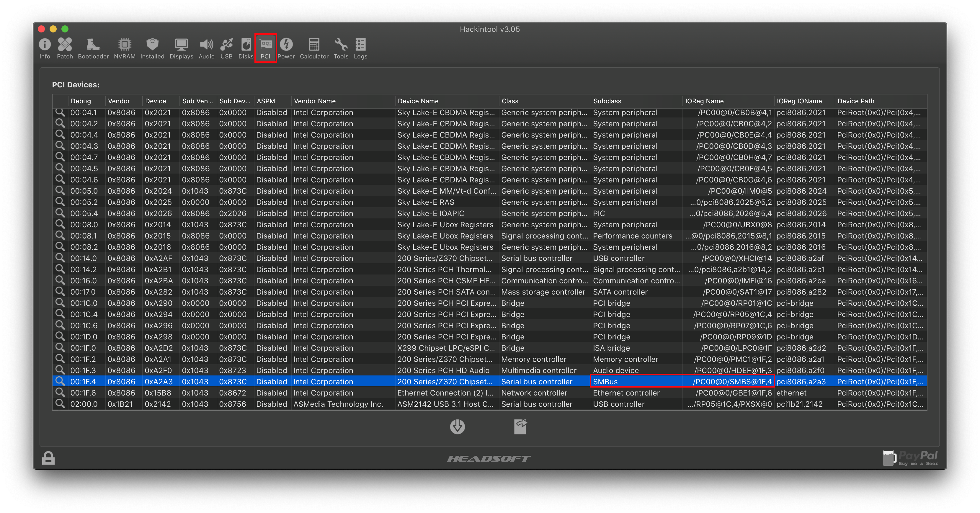Click the export PCI list button

tap(520, 427)
